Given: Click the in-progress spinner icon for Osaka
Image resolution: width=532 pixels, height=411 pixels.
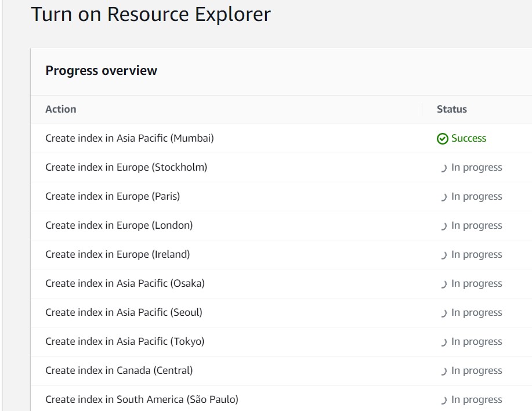Looking at the screenshot, I should tap(444, 283).
